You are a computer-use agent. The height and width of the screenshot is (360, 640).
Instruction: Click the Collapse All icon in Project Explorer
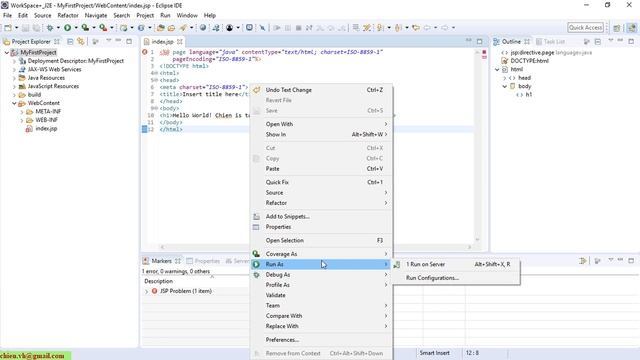(70, 42)
